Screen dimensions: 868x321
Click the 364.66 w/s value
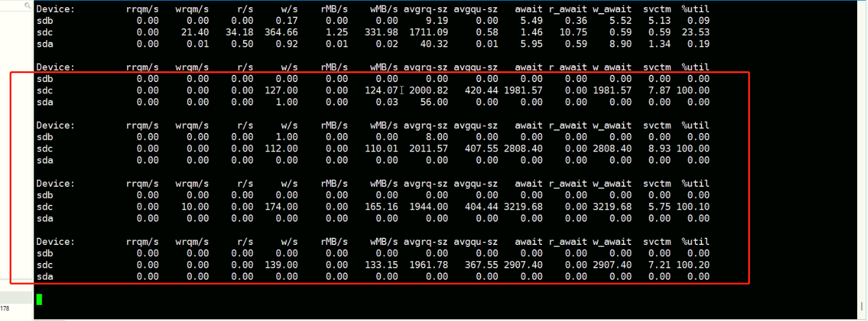pyautogui.click(x=281, y=32)
